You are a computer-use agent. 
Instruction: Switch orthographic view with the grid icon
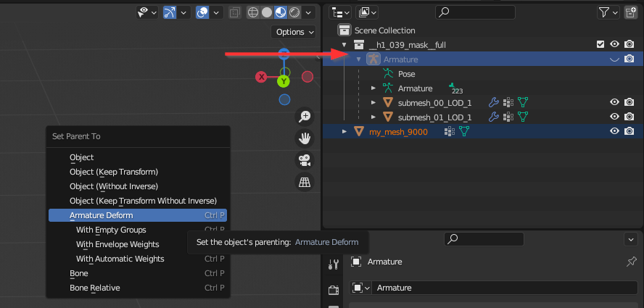point(305,183)
